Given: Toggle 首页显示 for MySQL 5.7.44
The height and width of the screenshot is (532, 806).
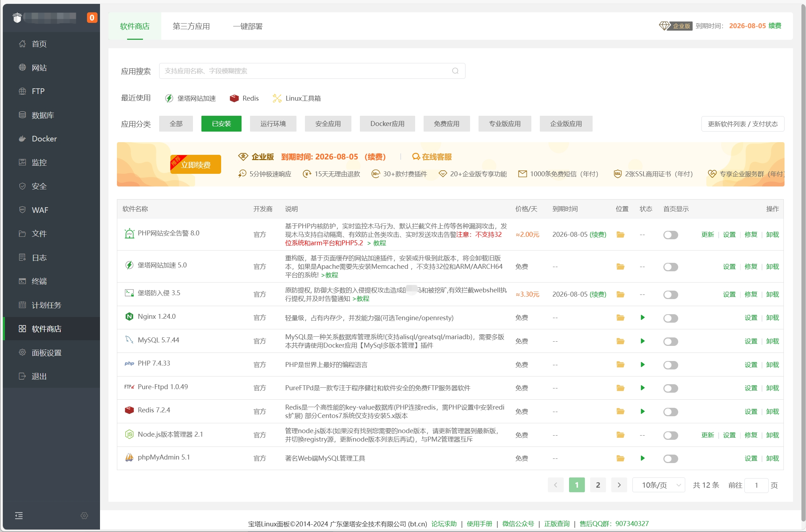Looking at the screenshot, I should 670,341.
